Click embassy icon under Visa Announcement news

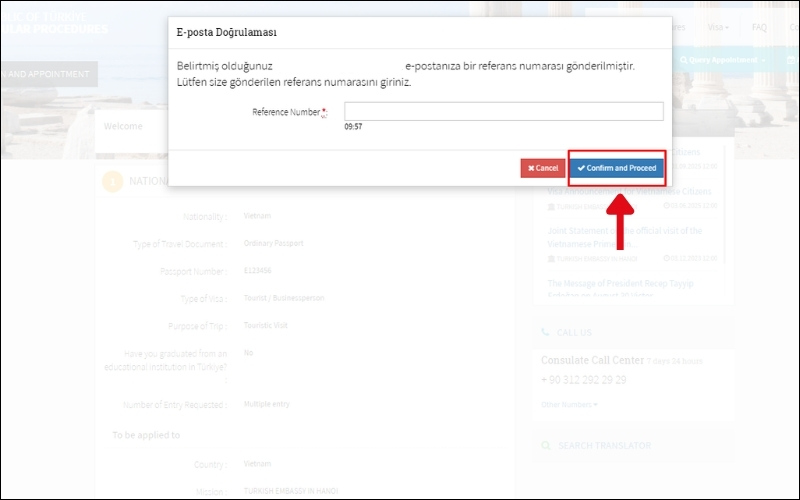point(551,206)
